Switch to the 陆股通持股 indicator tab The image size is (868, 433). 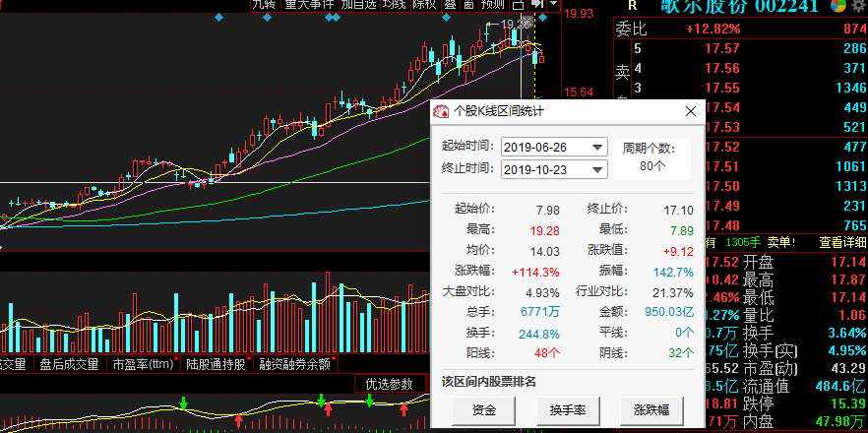point(216,364)
